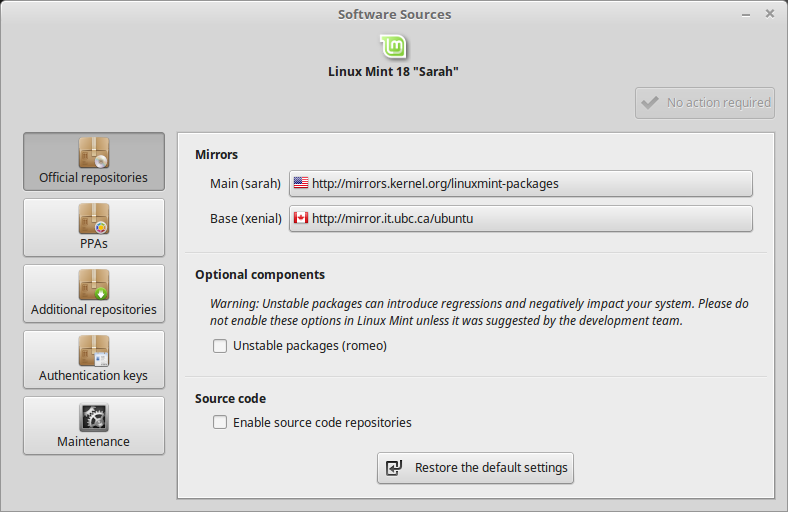Go to the Additional repositories section
The image size is (788, 512).
click(94, 294)
